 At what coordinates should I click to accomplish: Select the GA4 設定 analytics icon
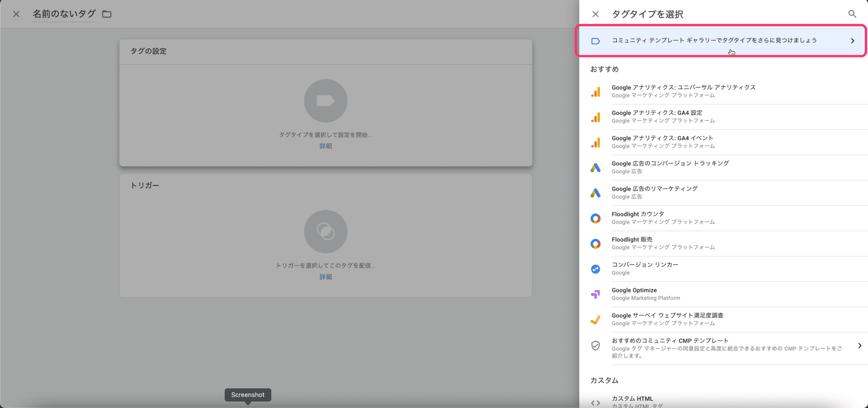click(x=596, y=117)
